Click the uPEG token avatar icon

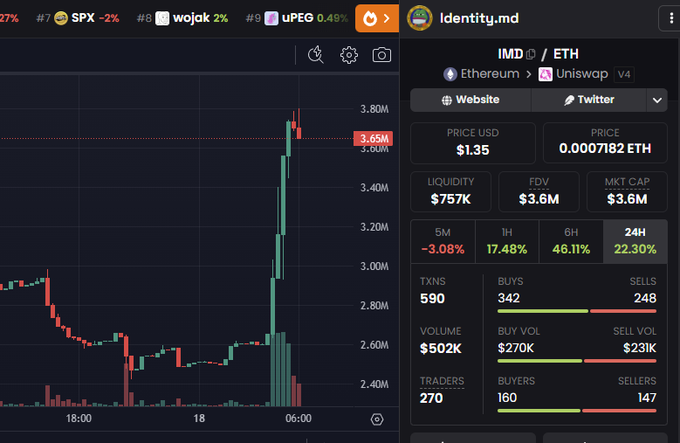tap(271, 18)
